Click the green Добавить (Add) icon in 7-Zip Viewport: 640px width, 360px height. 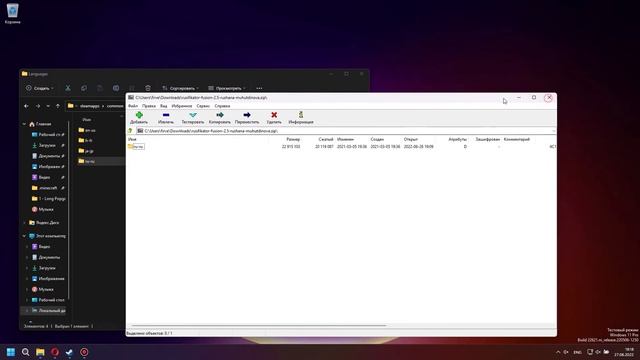pyautogui.click(x=139, y=115)
